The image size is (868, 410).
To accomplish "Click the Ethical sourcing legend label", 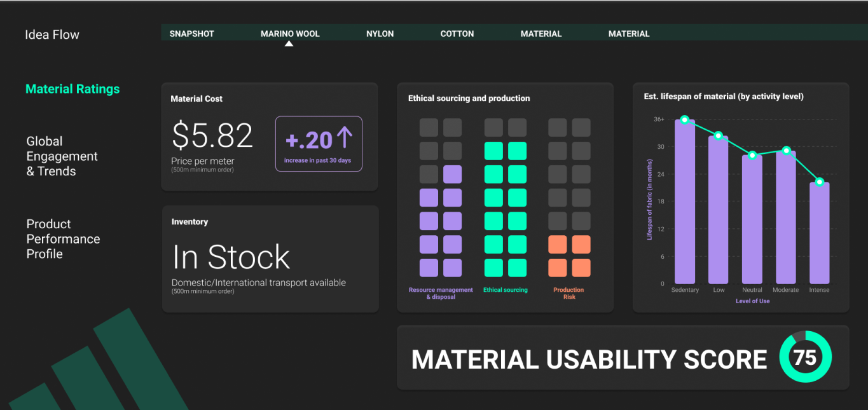I will tap(506, 290).
